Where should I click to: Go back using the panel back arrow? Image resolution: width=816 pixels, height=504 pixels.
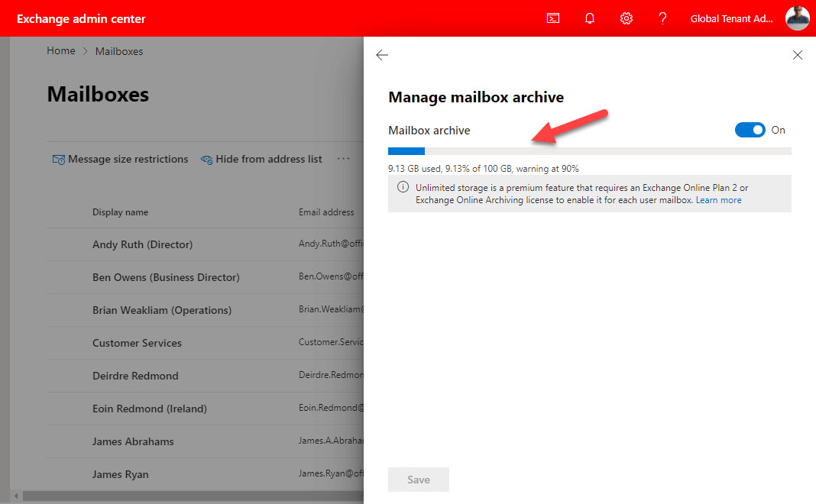[x=382, y=54]
